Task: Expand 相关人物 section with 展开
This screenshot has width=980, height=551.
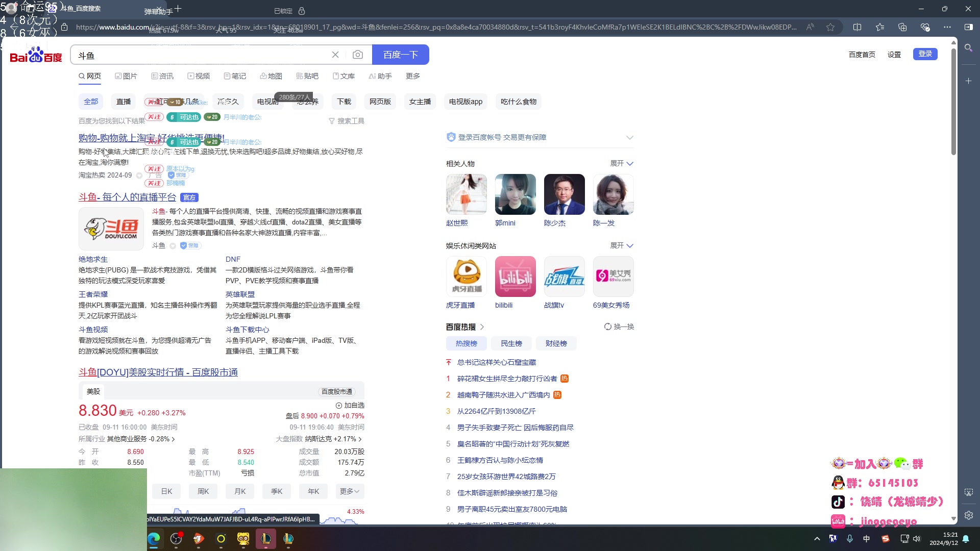Action: tap(622, 163)
